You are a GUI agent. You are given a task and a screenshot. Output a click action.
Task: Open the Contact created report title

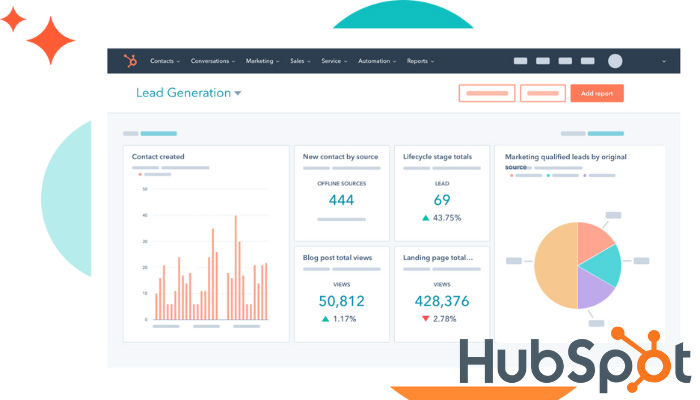(x=158, y=157)
